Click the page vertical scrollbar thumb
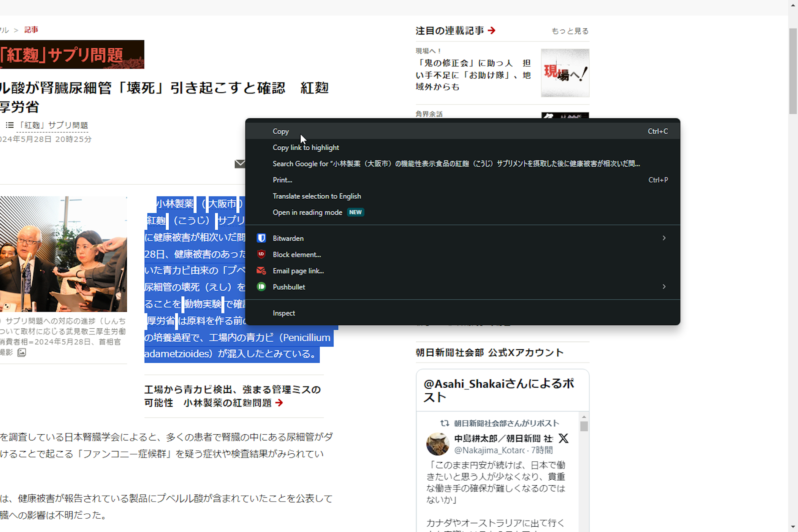798x532 pixels. 793,71
